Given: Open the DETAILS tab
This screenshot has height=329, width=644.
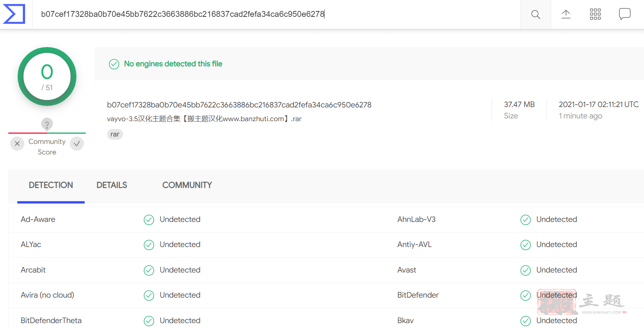Looking at the screenshot, I should click(112, 185).
